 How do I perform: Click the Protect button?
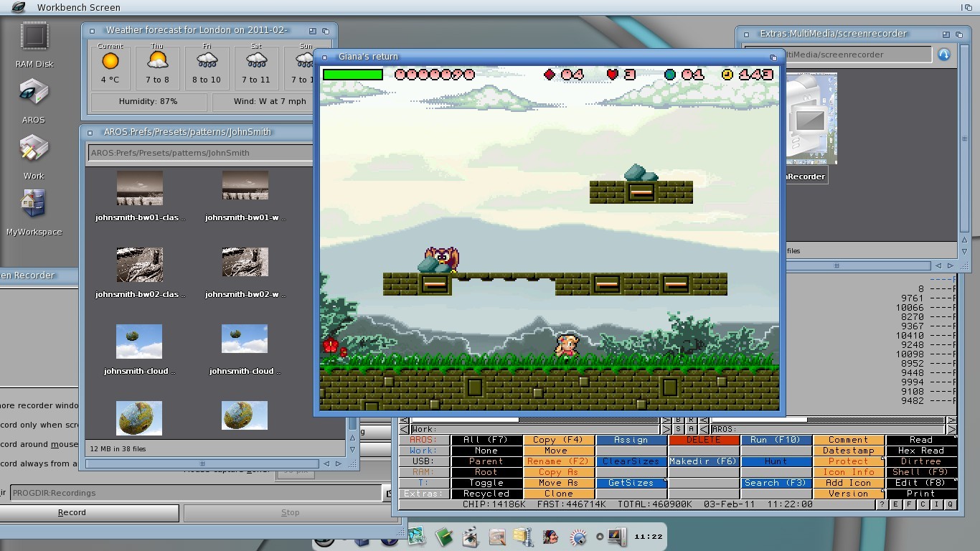(x=849, y=461)
